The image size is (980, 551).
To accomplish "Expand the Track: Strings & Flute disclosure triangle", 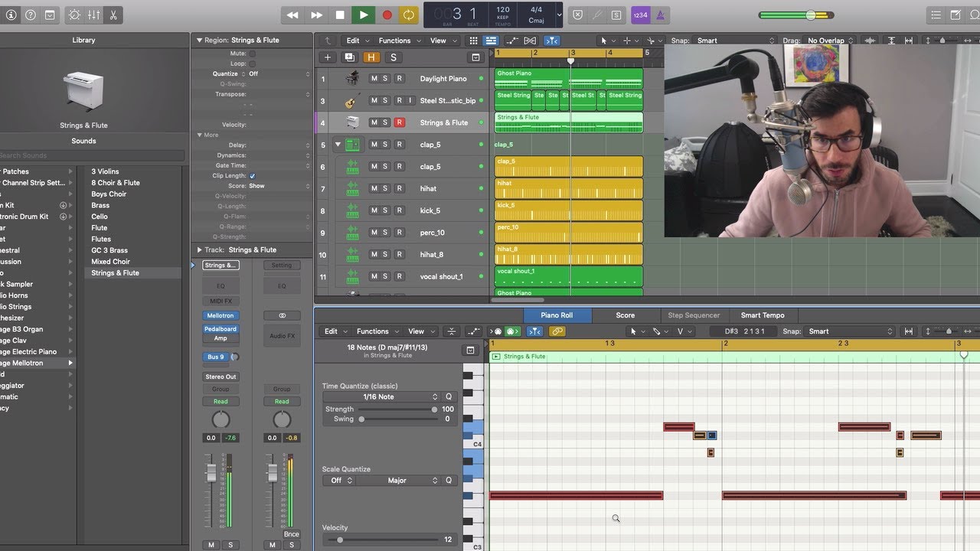I will point(199,249).
